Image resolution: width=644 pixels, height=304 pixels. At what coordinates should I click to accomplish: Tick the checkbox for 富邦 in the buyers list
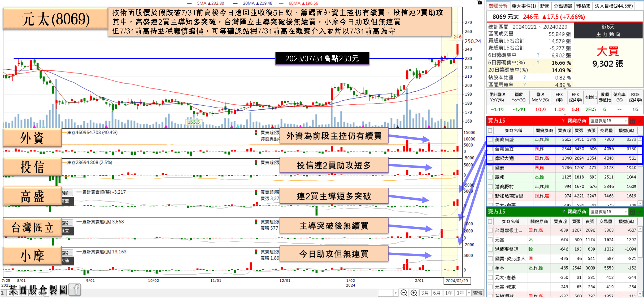click(490, 177)
